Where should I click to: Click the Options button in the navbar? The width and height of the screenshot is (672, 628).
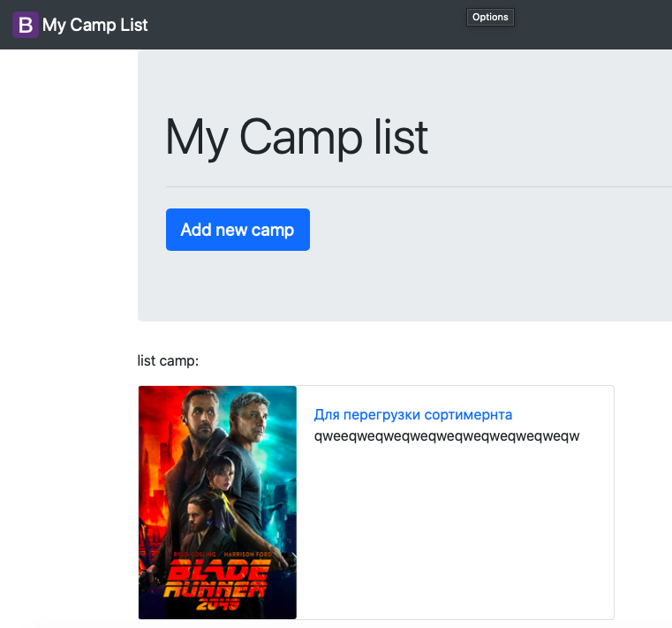tap(490, 17)
